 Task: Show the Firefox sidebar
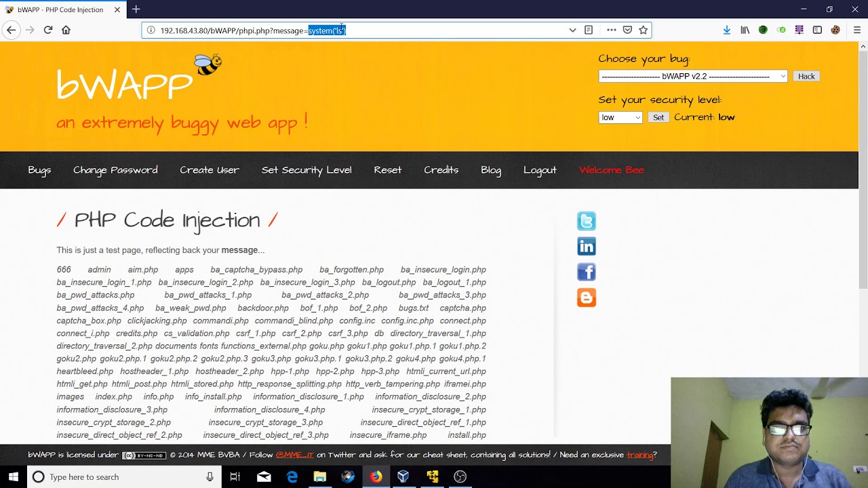(817, 30)
